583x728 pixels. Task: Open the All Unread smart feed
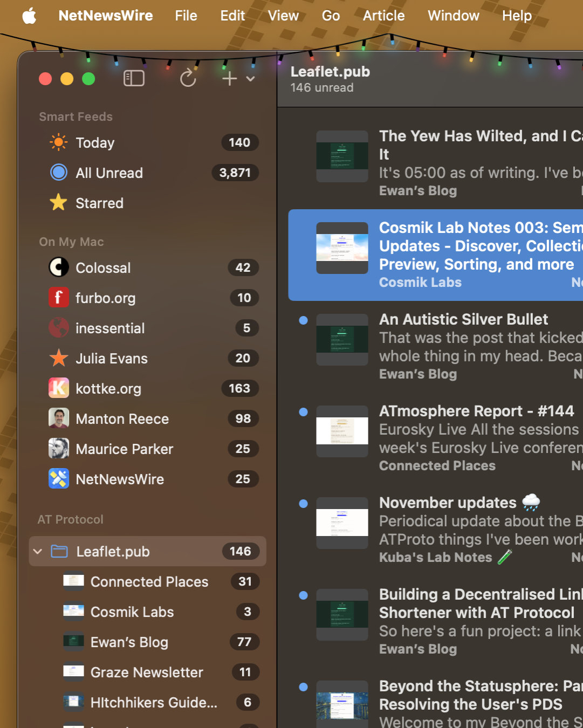(x=109, y=173)
